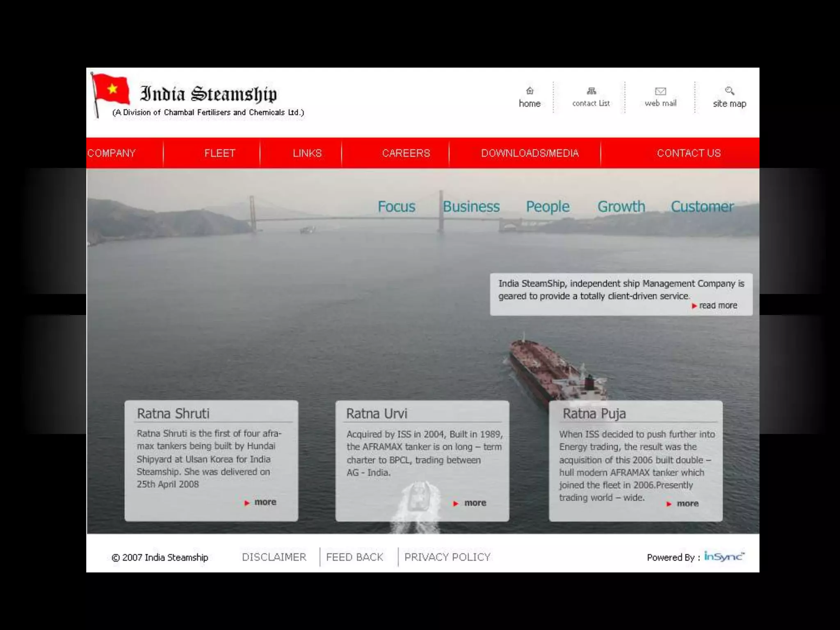Open the FLEET menu
840x630 pixels.
pos(220,153)
